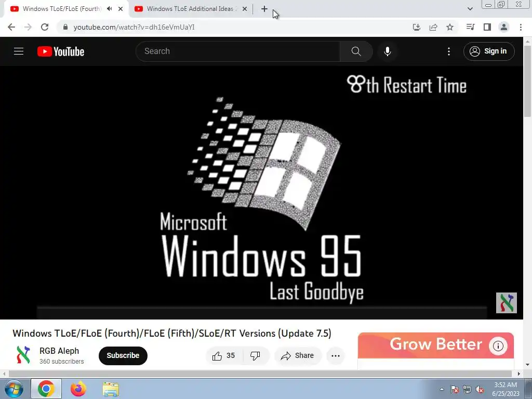Click the video progress bar
The width and height of the screenshot is (532, 399).
262,307
